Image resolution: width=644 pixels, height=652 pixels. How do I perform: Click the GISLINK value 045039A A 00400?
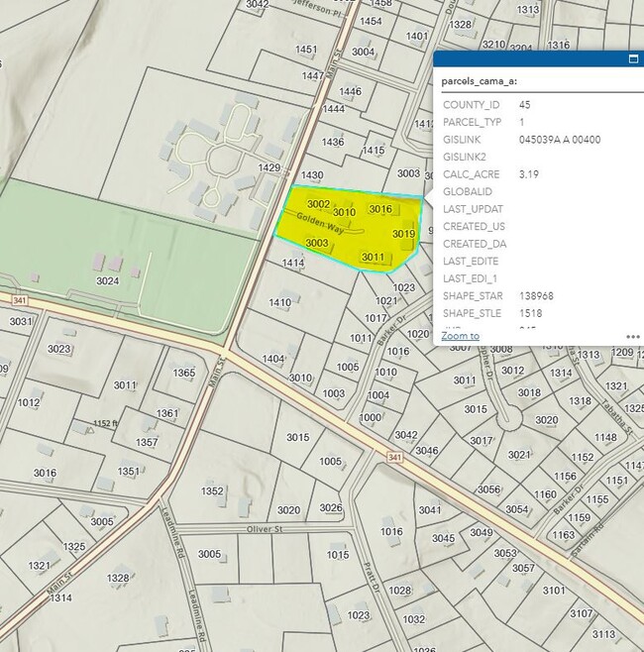[559, 140]
